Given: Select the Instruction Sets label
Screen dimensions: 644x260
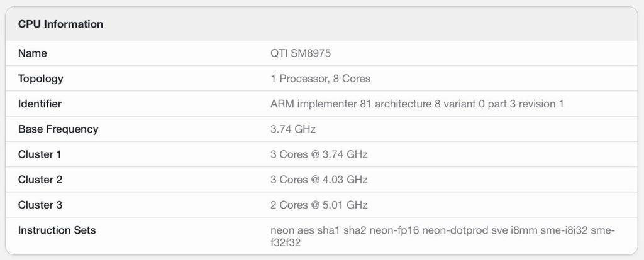Looking at the screenshot, I should pyautogui.click(x=57, y=230).
